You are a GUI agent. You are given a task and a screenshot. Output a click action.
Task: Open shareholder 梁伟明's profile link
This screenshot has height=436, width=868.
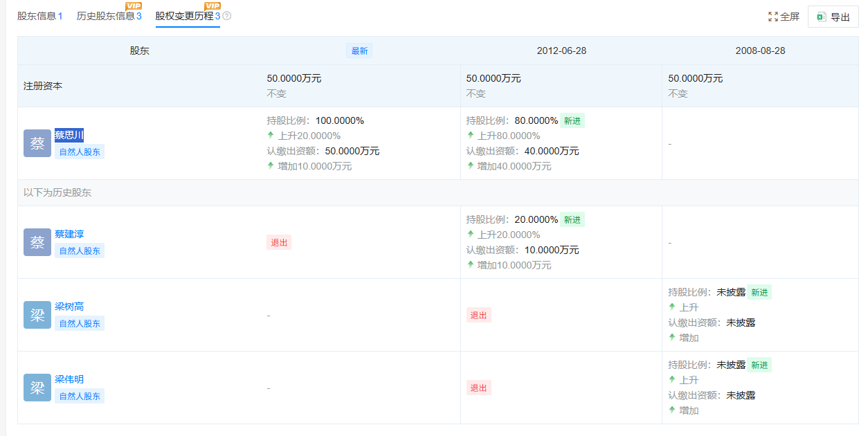point(69,379)
